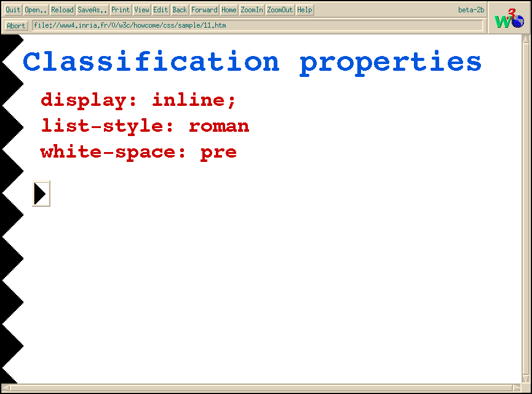Click the W3 globe logo icon
Viewport: 532px width, 394px height.
tap(509, 18)
